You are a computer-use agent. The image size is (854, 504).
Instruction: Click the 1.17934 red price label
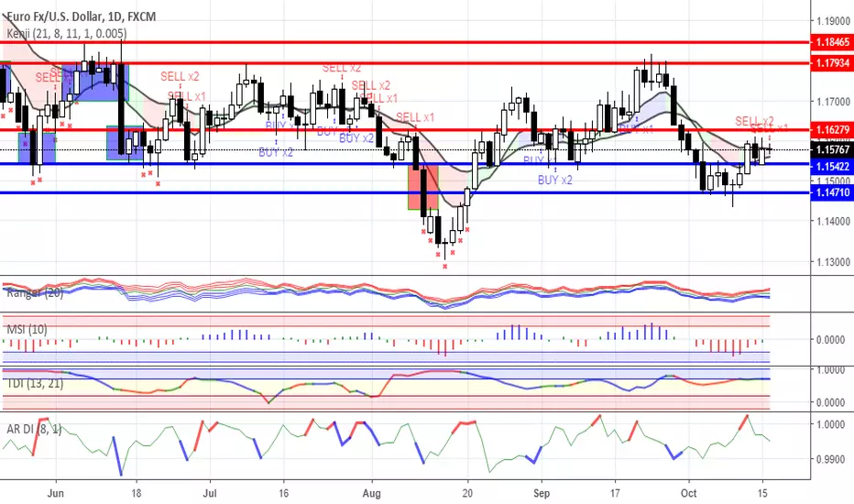[832, 63]
